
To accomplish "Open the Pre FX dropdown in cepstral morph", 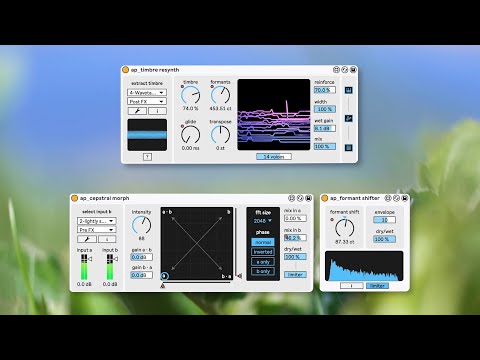I will coord(97,230).
